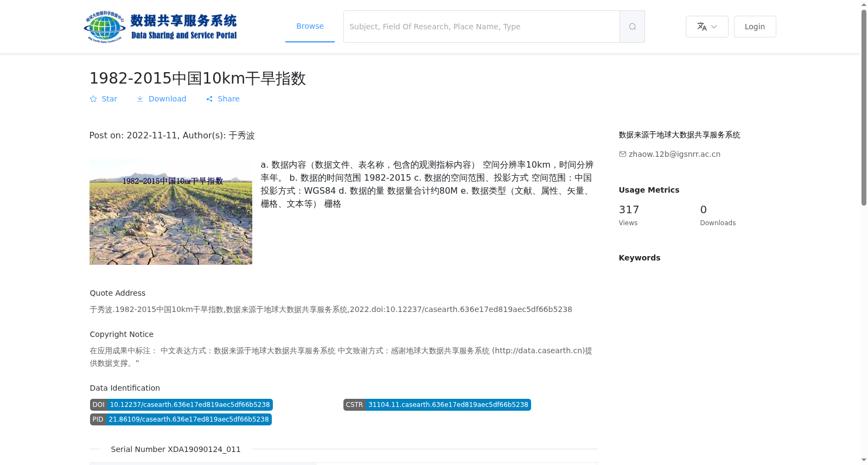The image size is (868, 465).
Task: Click the zhaow.12b@igsnrr.ac.cn email address
Action: (x=674, y=154)
